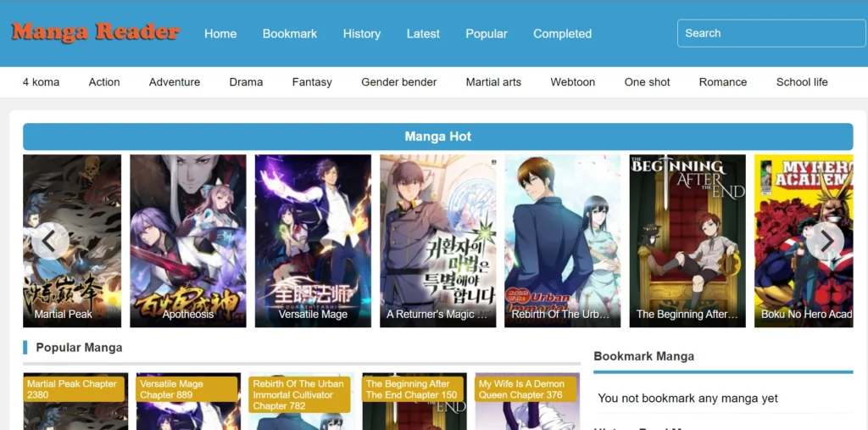Open Martial Peak Chapter 2380 label
The width and height of the screenshot is (868, 430).
(74, 389)
